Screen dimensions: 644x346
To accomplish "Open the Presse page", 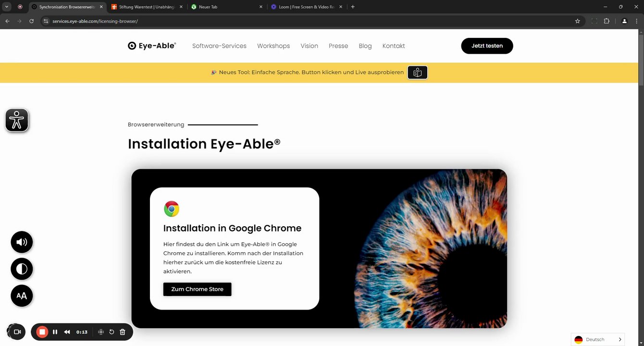I will point(338,46).
